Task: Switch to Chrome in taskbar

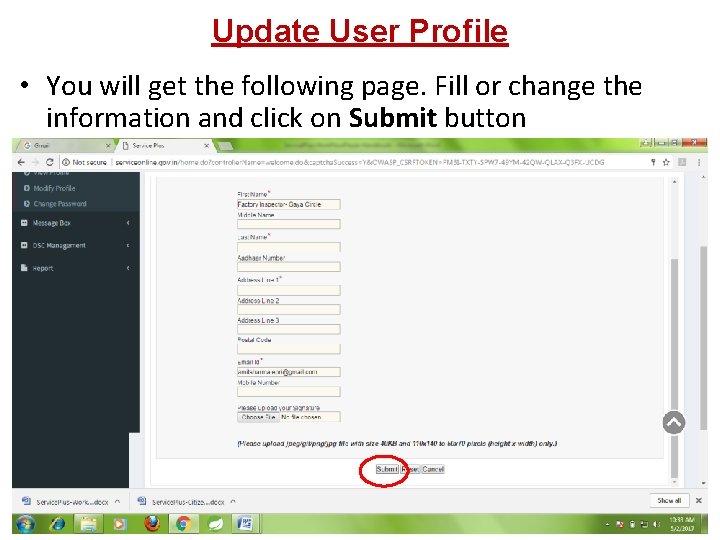Action: pyautogui.click(x=184, y=523)
